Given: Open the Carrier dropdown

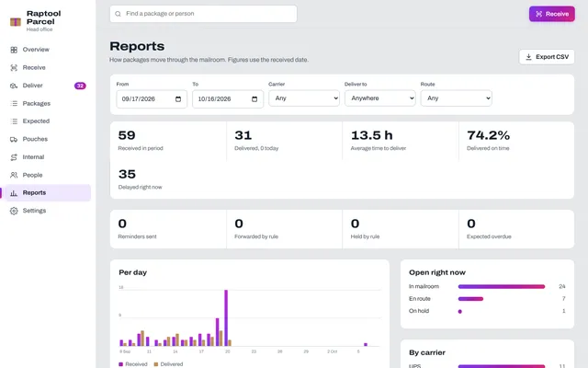Looking at the screenshot, I should [304, 98].
